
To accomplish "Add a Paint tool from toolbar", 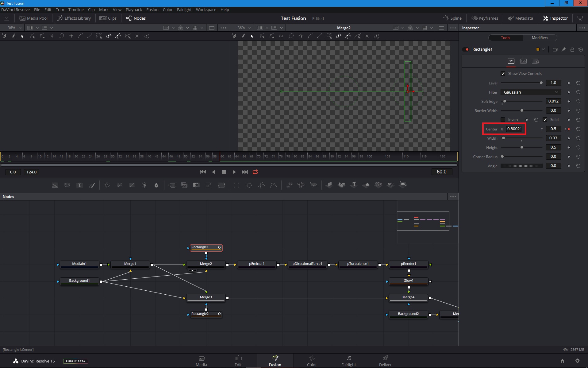I will pyautogui.click(x=92, y=185).
